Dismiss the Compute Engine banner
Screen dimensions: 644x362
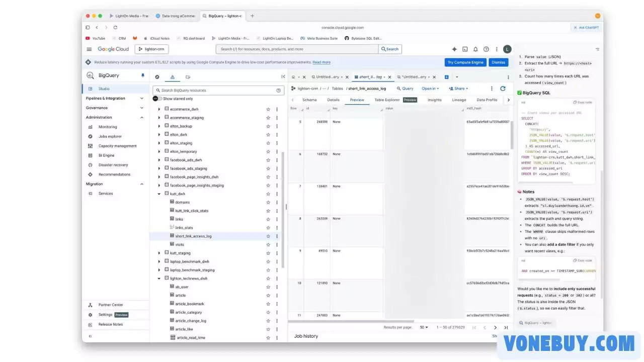tap(498, 62)
